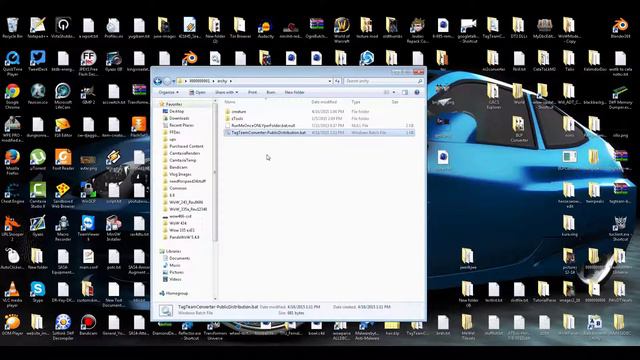Viewport: 640px width, 360px height.
Task: Open the address bar history dropdown
Action: coord(330,81)
